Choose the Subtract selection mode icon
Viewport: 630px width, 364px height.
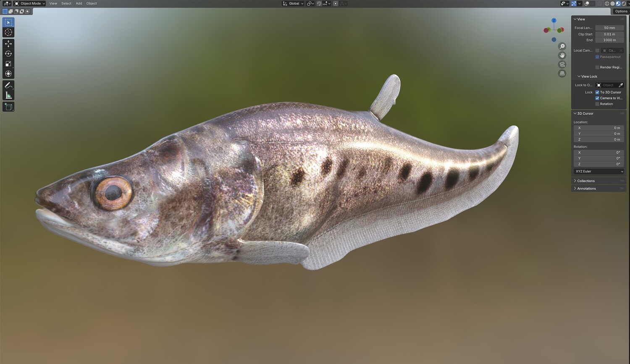click(x=16, y=11)
